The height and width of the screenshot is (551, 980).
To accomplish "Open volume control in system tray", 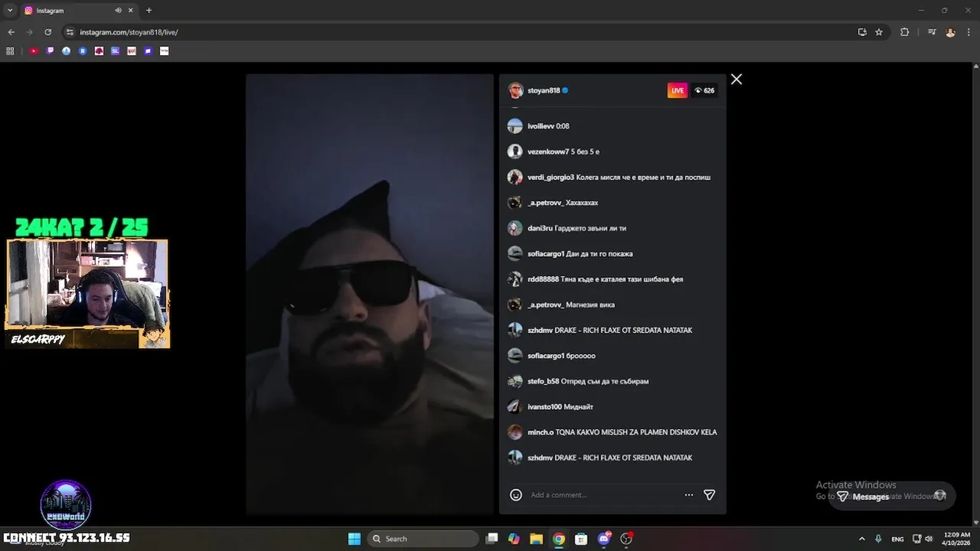I will [x=929, y=539].
